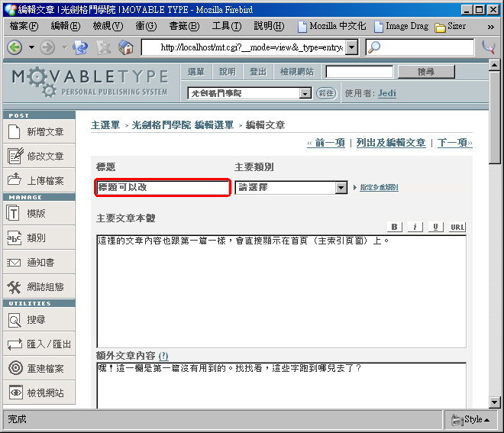Click 類別 categories icon
This screenshot has height=433, width=504.
click(x=14, y=238)
